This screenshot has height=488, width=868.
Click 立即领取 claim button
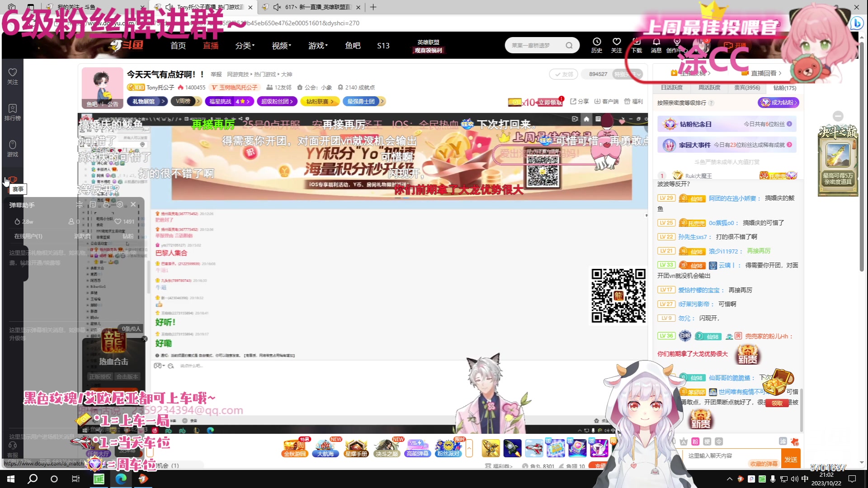tap(550, 102)
